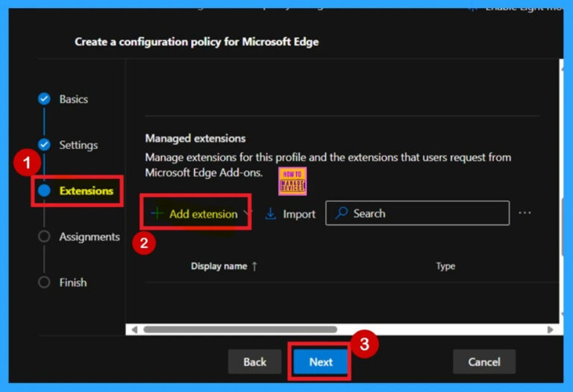Expand the Add extension dropdown chevron
Viewport: 573px width, 392px height.
(x=248, y=213)
